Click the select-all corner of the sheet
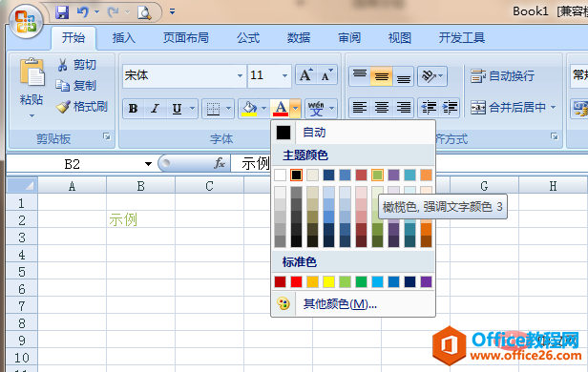This screenshot has height=372, width=588. tap(22, 185)
